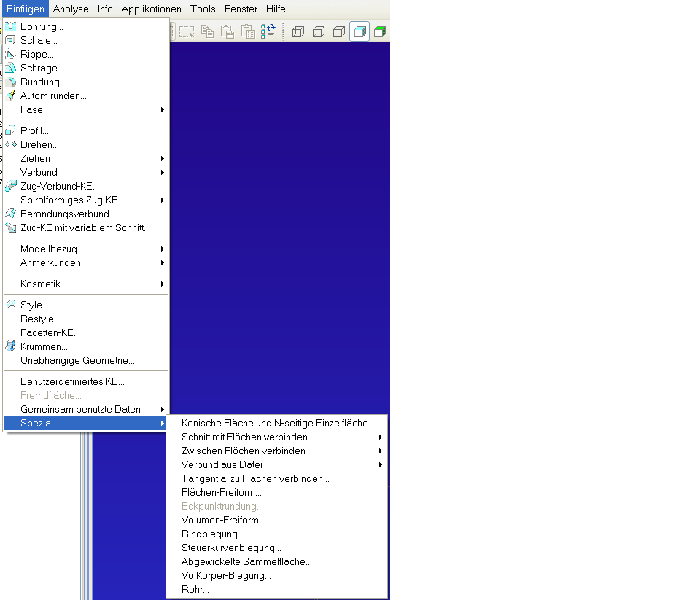
Task: Click the Style feature icon
Action: pos(11,305)
